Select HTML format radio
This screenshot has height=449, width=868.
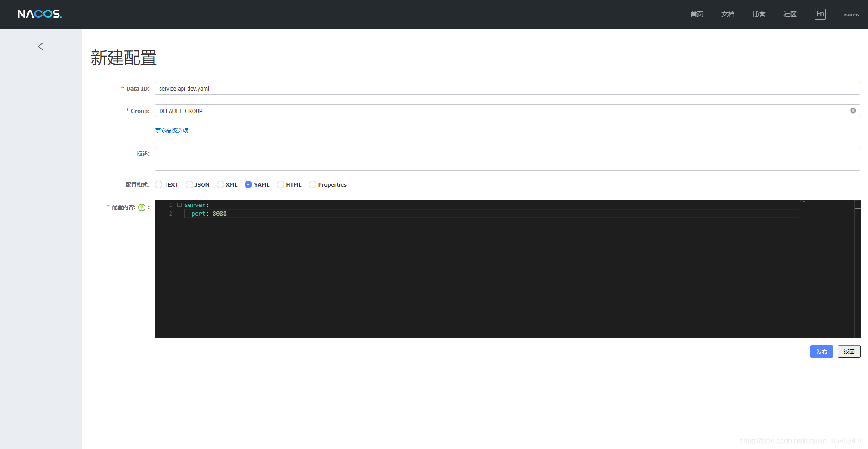tap(280, 184)
